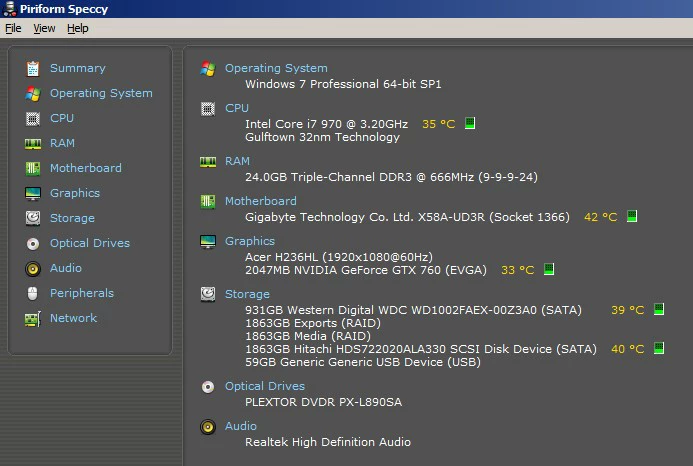Click the Optical Drives disc icon in summary pane
The height and width of the screenshot is (466, 693).
click(208, 387)
